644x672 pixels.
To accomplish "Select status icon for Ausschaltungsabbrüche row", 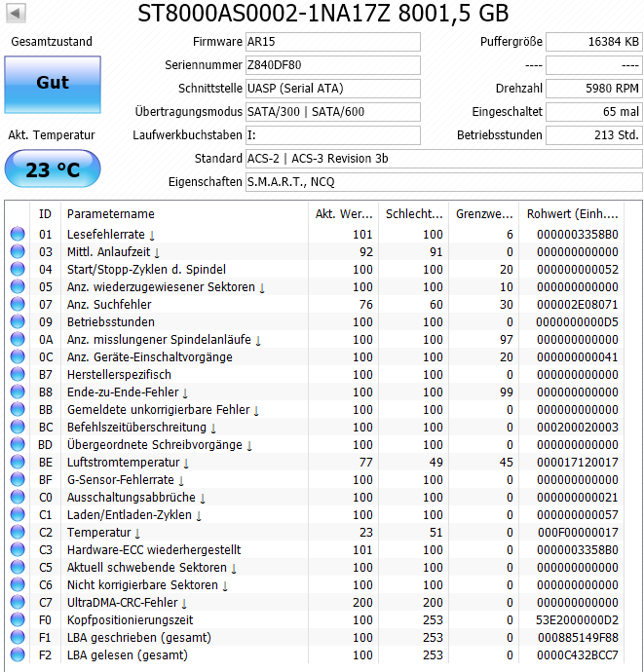I will [18, 497].
